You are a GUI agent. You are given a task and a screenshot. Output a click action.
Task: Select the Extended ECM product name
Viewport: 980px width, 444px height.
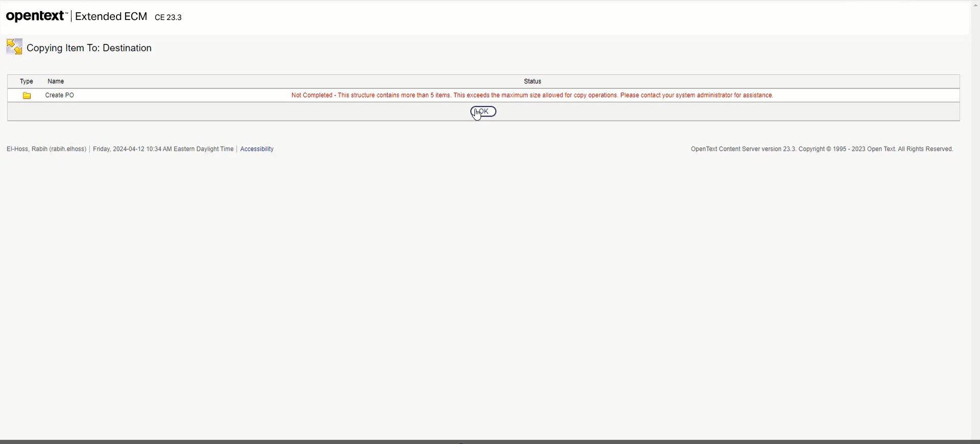pyautogui.click(x=111, y=16)
